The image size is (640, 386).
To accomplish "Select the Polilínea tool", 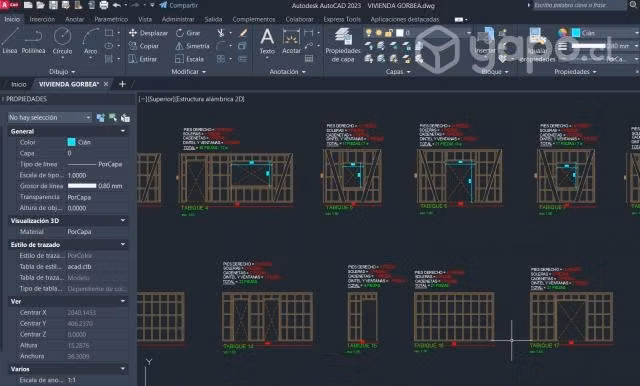I will click(x=33, y=41).
